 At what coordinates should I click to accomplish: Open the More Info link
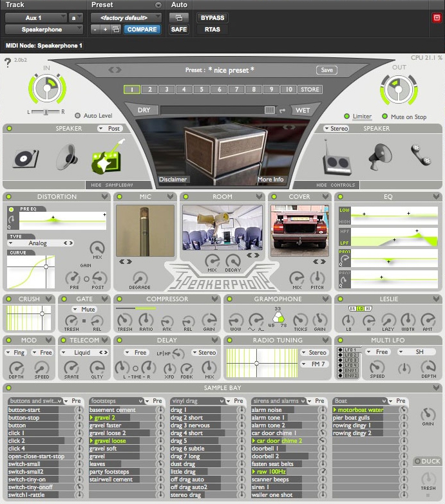[270, 180]
